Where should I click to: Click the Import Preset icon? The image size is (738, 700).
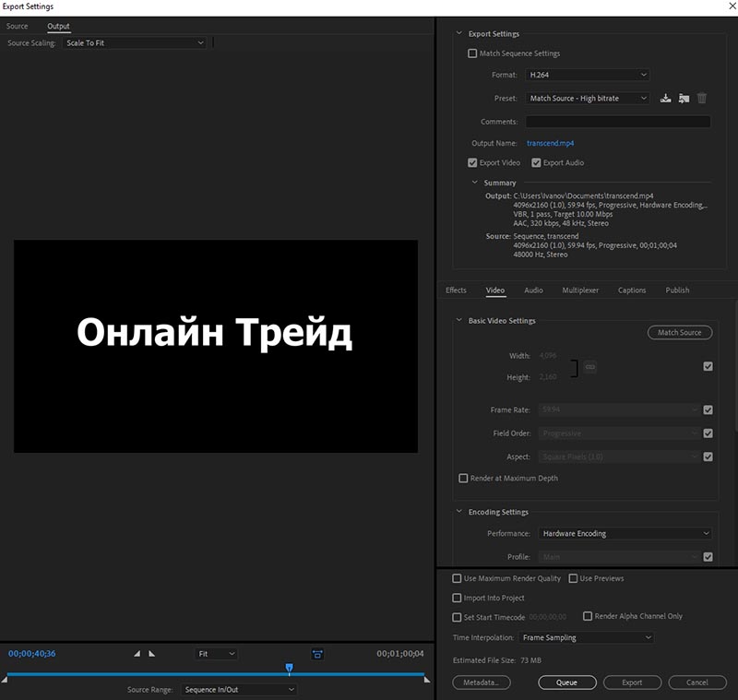point(684,98)
